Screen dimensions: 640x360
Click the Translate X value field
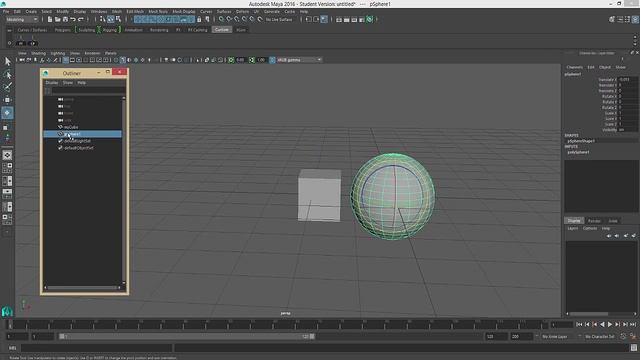click(627, 80)
